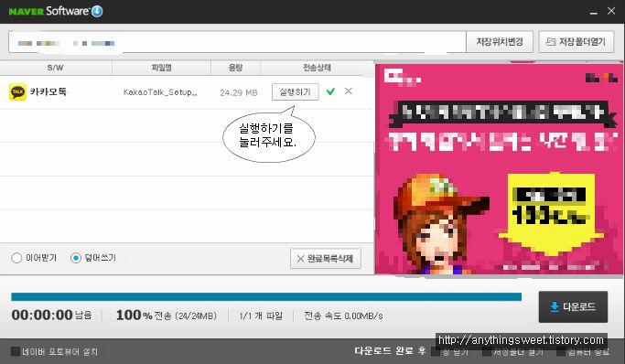Select the 이어받기 radio option
The height and width of the screenshot is (364, 625).
16,258
